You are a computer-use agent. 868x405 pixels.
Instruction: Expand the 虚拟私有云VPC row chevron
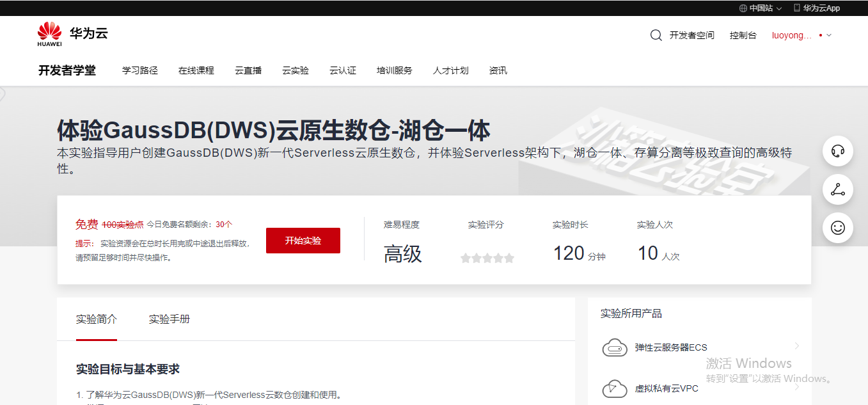coord(797,387)
